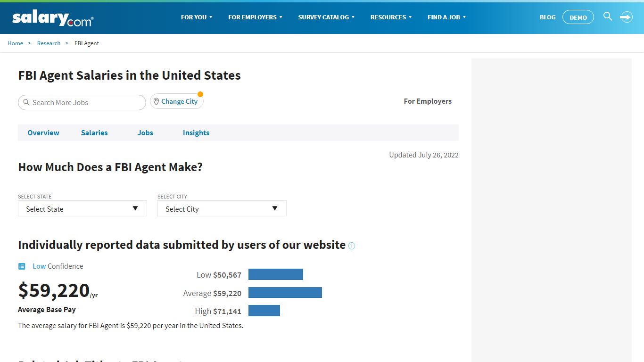Click the High $71,141 label

point(218,311)
